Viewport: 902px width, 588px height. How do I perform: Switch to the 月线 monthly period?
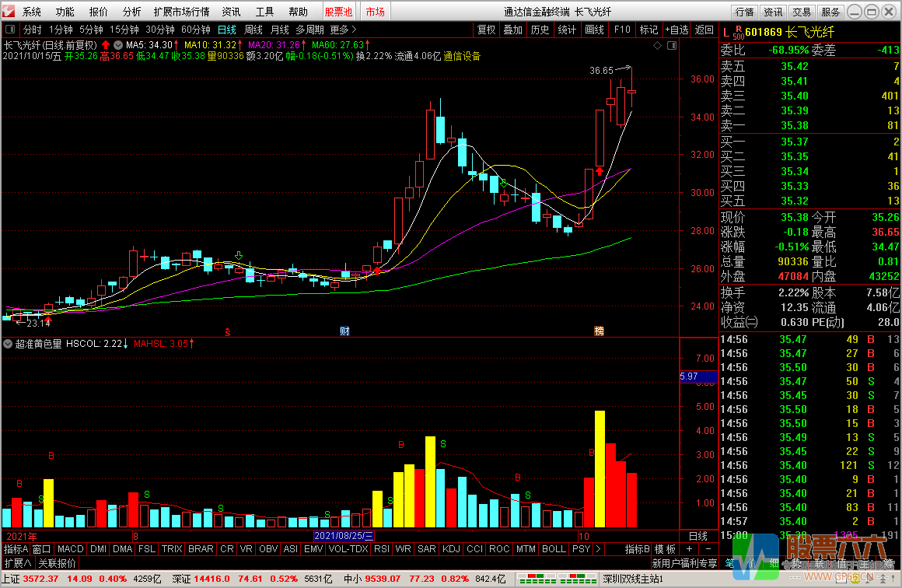click(280, 30)
